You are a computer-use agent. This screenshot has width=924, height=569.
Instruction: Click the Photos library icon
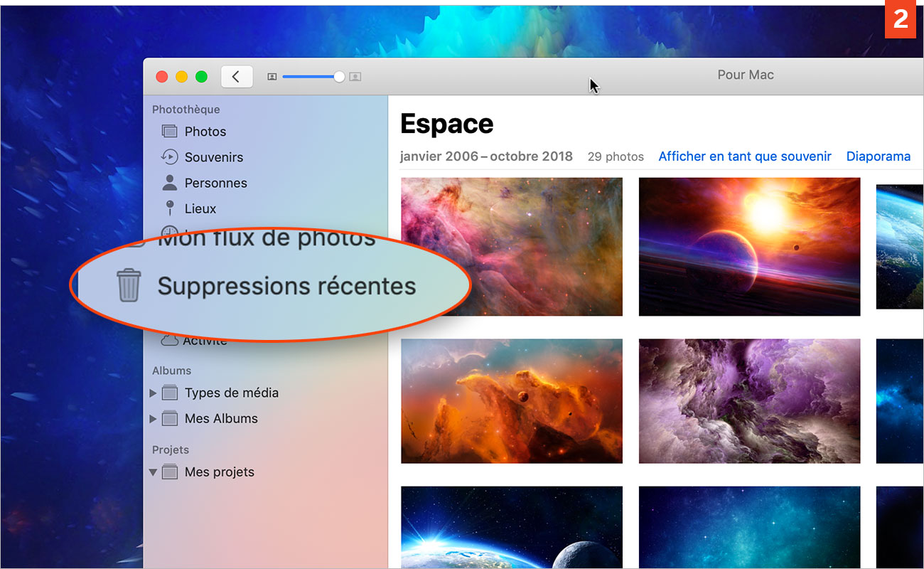tap(169, 132)
